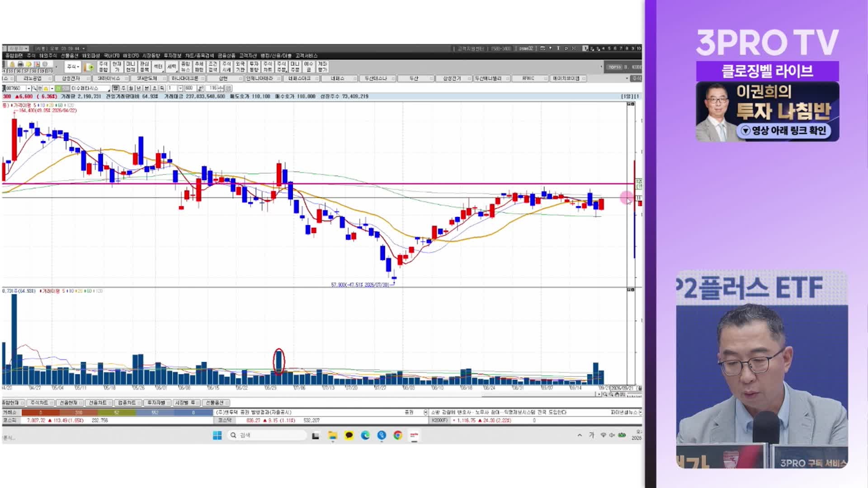The width and height of the screenshot is (868, 488).
Task: Select the tick (틱) chart period toggle
Action: coord(162,88)
